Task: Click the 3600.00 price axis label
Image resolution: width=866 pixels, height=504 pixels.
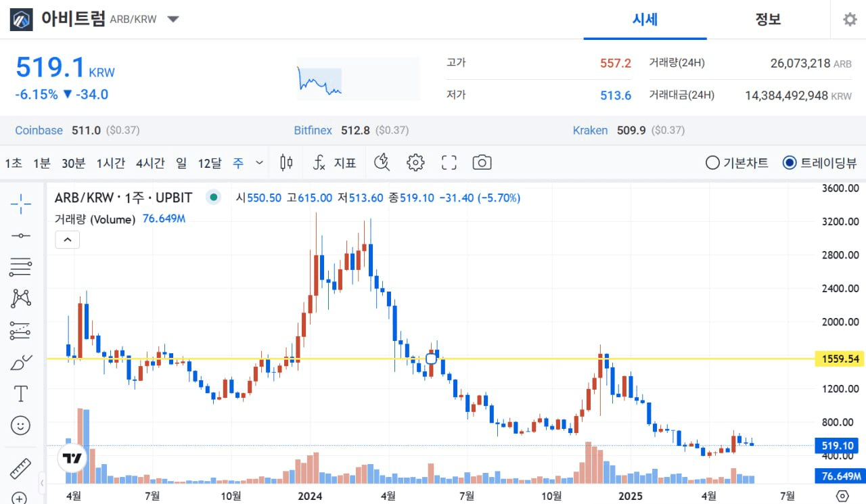Action: [840, 188]
